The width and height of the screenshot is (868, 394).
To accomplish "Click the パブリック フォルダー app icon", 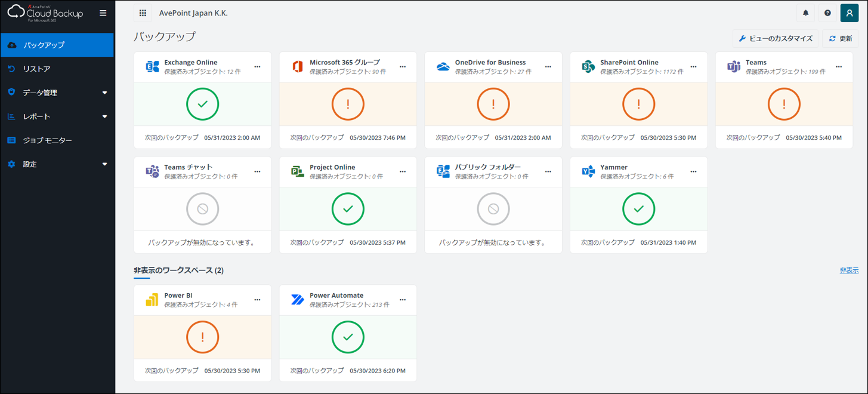I will (x=443, y=171).
